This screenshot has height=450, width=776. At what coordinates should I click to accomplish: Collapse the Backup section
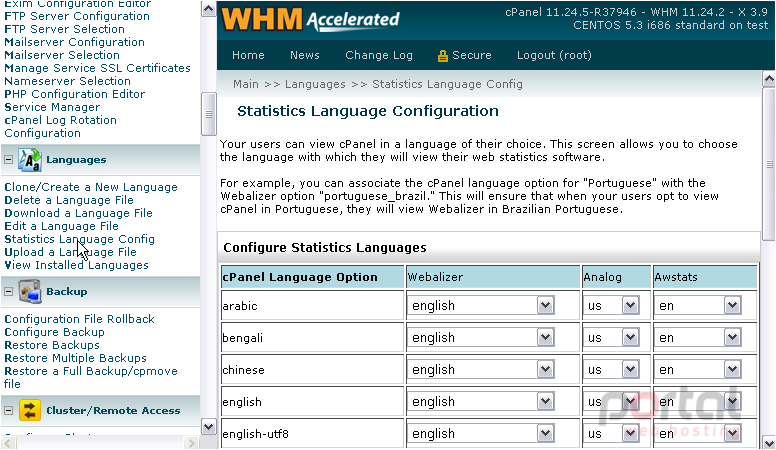[x=8, y=292]
